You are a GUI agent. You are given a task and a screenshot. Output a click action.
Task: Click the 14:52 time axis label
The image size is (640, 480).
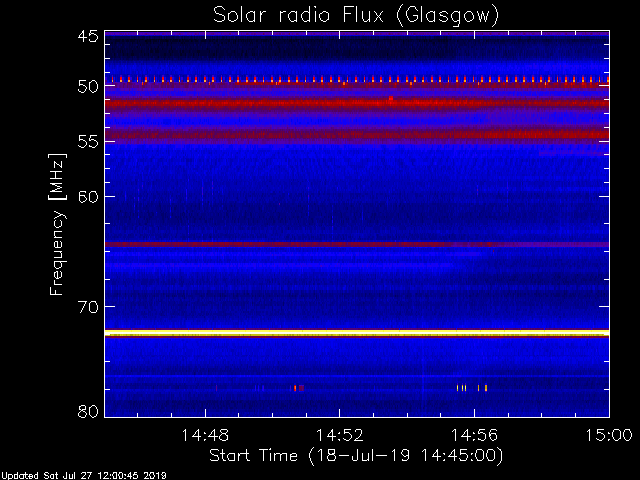[340, 436]
